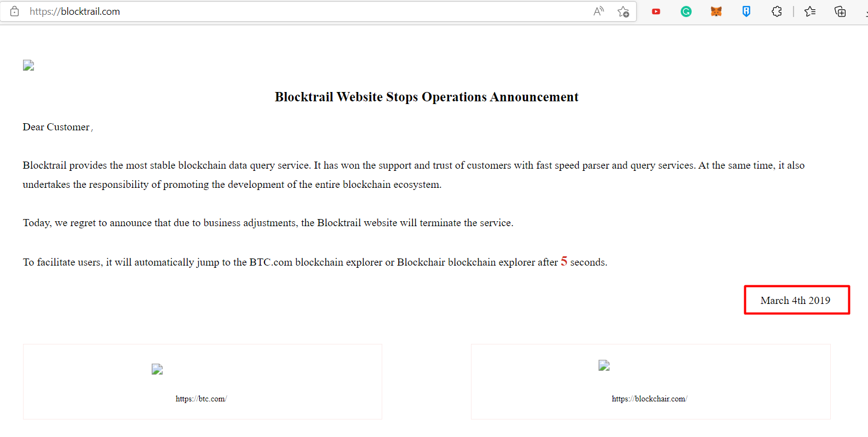Click the 'Blocktrail provides the most stable' line
The height and width of the screenshot is (437, 868).
point(413,165)
